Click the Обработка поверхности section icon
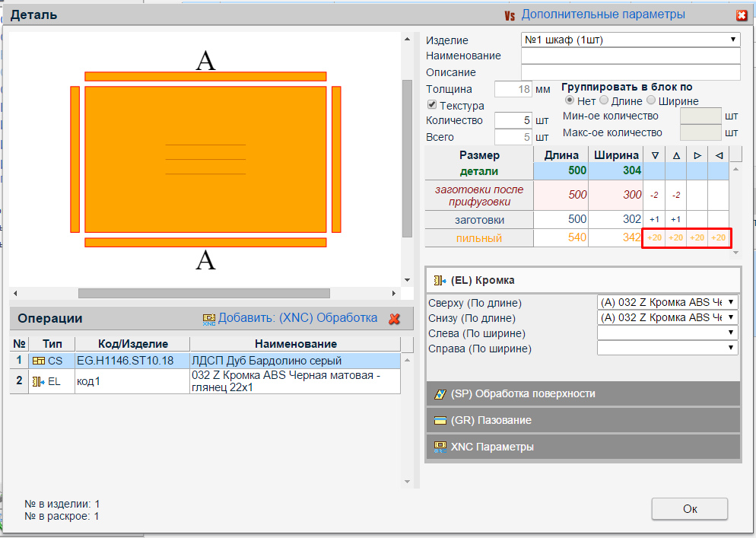The height and width of the screenshot is (538, 756). (440, 394)
